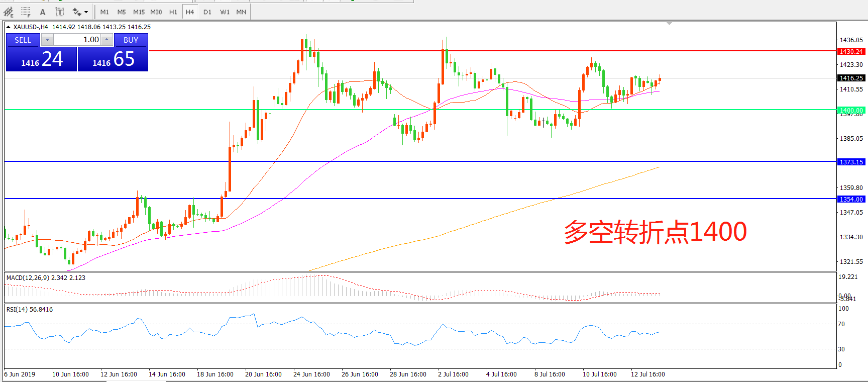The width and height of the screenshot is (868, 382).
Task: Increase lot volume with up arrow
Action: coord(107,40)
